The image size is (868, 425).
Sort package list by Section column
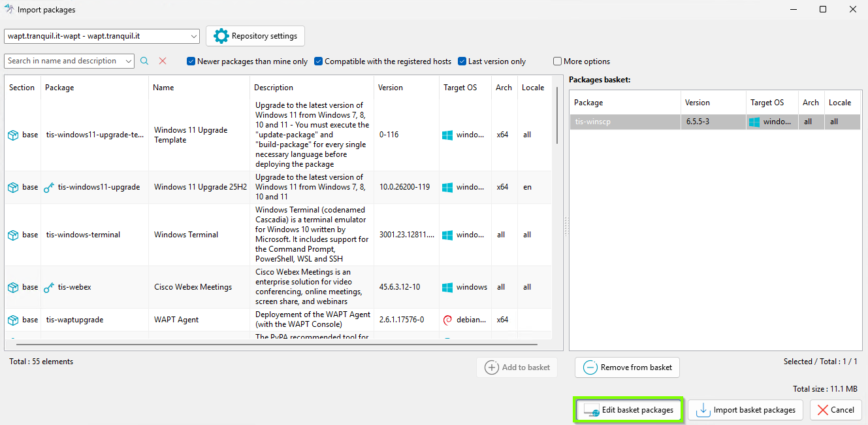coord(22,88)
